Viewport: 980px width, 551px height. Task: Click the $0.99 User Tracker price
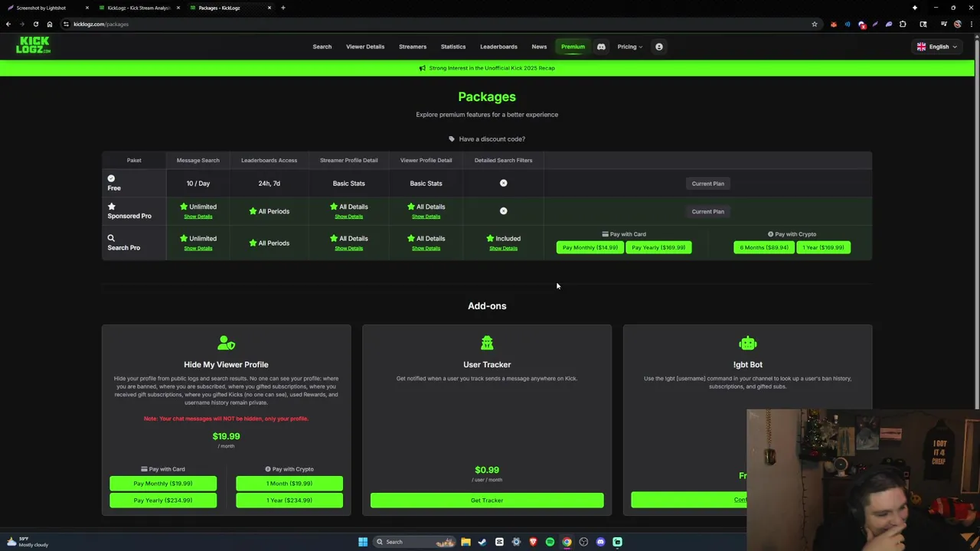(487, 470)
